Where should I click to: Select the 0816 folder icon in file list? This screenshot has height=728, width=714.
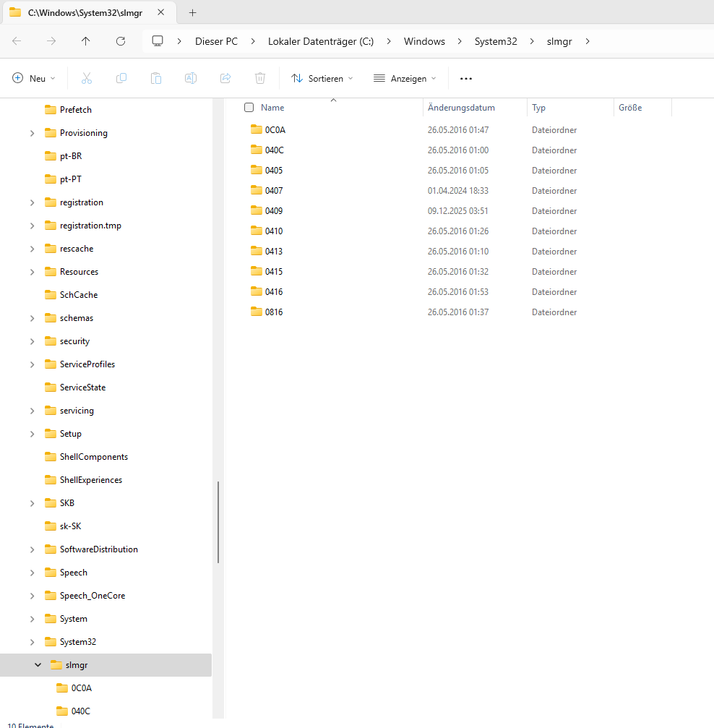point(257,312)
